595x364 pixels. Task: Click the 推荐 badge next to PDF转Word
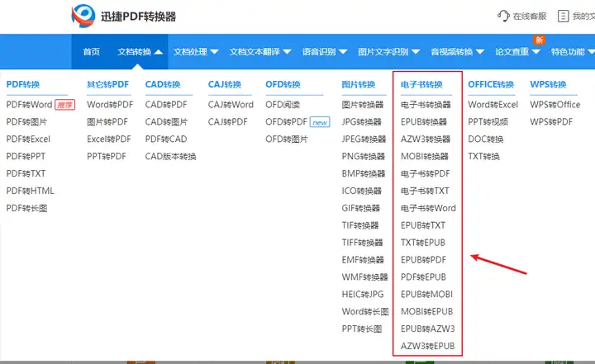(x=65, y=105)
